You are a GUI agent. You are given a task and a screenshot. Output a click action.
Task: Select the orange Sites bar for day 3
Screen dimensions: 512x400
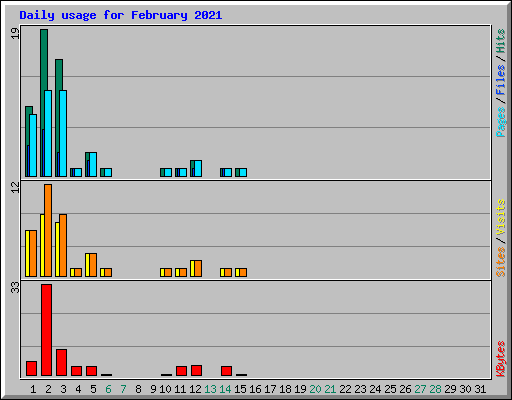click(x=63, y=245)
